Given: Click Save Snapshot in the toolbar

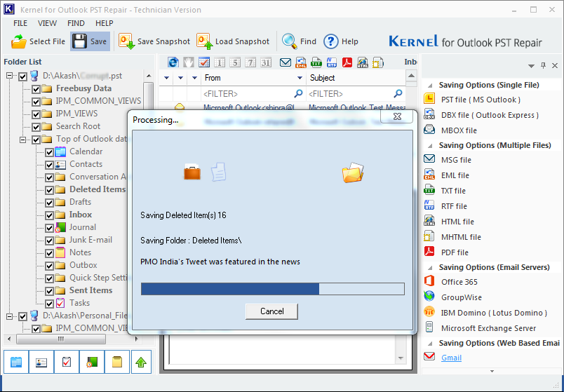Looking at the screenshot, I should coord(154,41).
